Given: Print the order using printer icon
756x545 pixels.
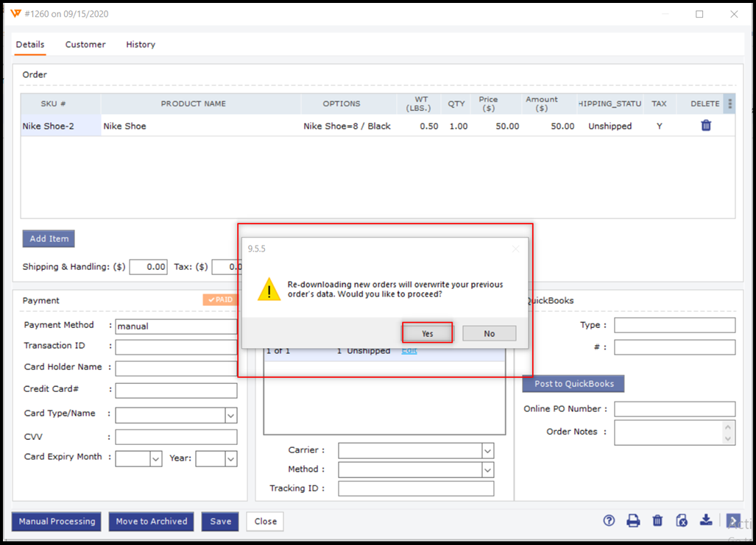Looking at the screenshot, I should tap(633, 521).
